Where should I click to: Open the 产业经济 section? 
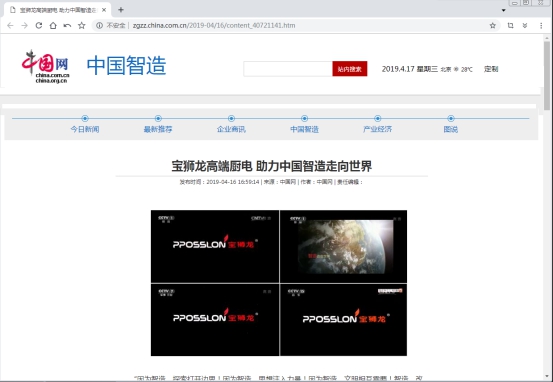coord(377,129)
